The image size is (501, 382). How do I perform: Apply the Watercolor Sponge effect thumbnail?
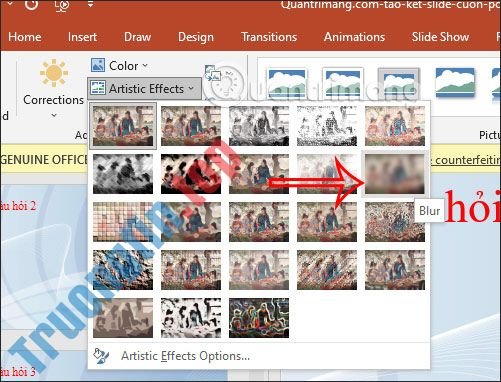coord(191,222)
